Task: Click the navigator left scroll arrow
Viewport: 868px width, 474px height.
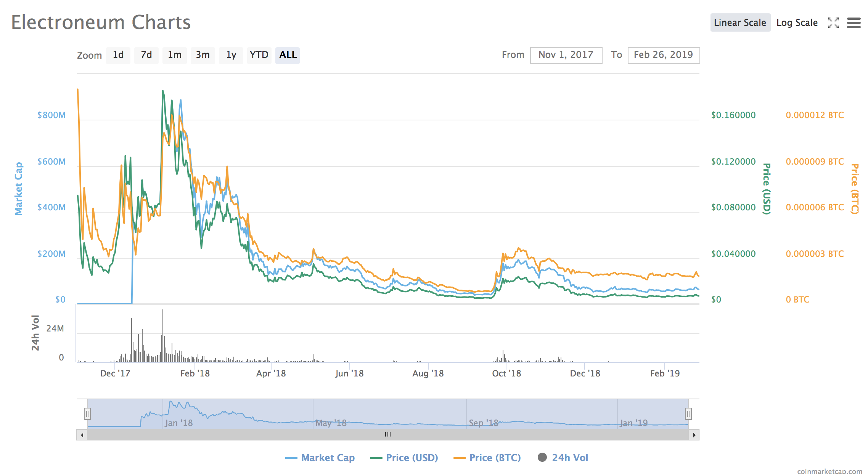Action: click(82, 435)
